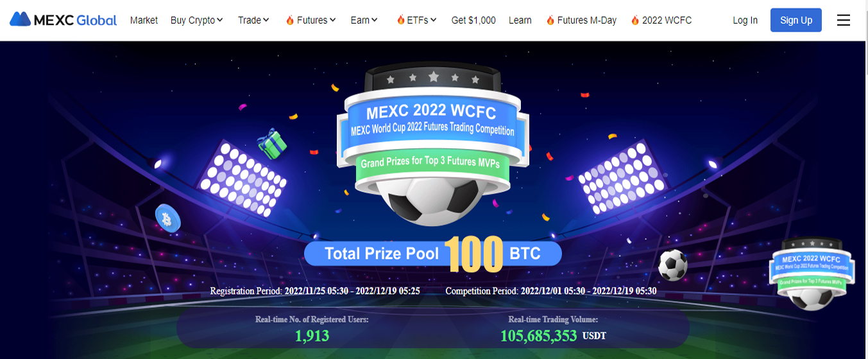Open the ETFs dropdown menu

417,21
